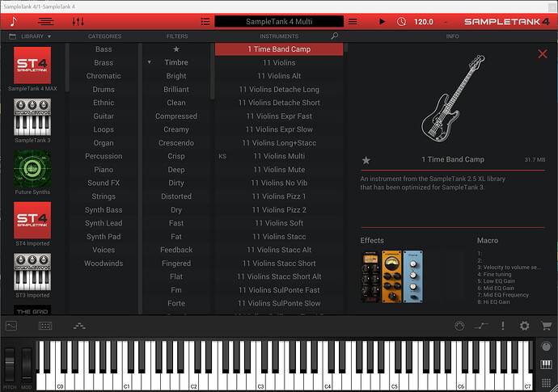Start playback with the play button
This screenshot has width=558, height=392.
tap(383, 22)
